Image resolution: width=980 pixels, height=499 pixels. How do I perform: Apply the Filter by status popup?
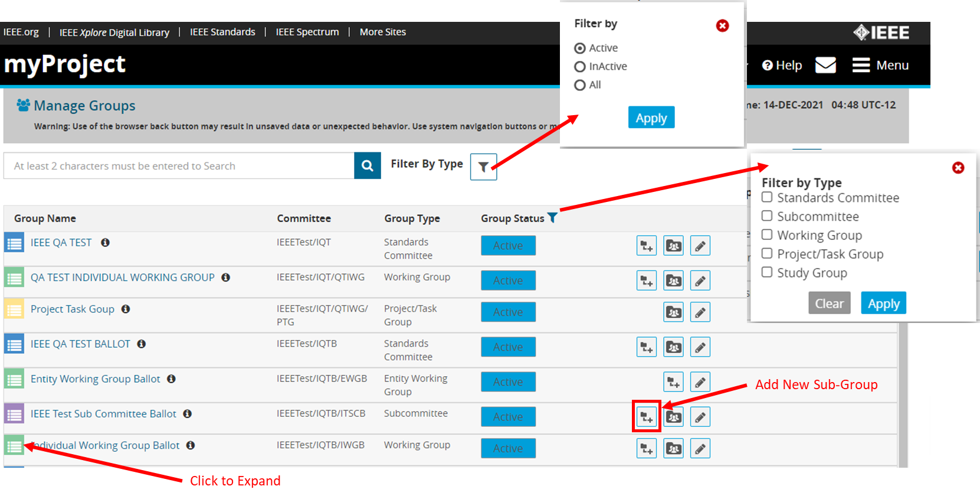click(651, 118)
